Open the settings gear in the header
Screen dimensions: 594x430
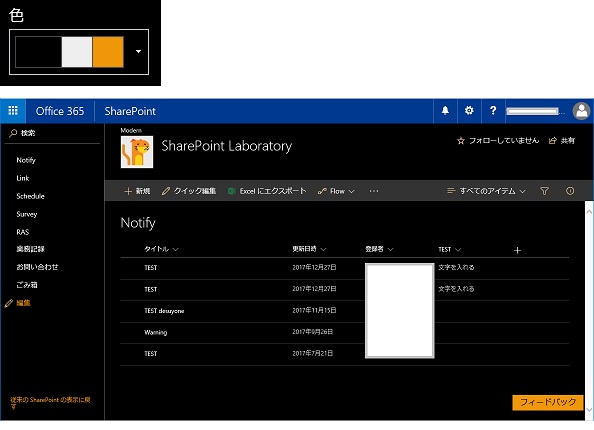[x=469, y=110]
